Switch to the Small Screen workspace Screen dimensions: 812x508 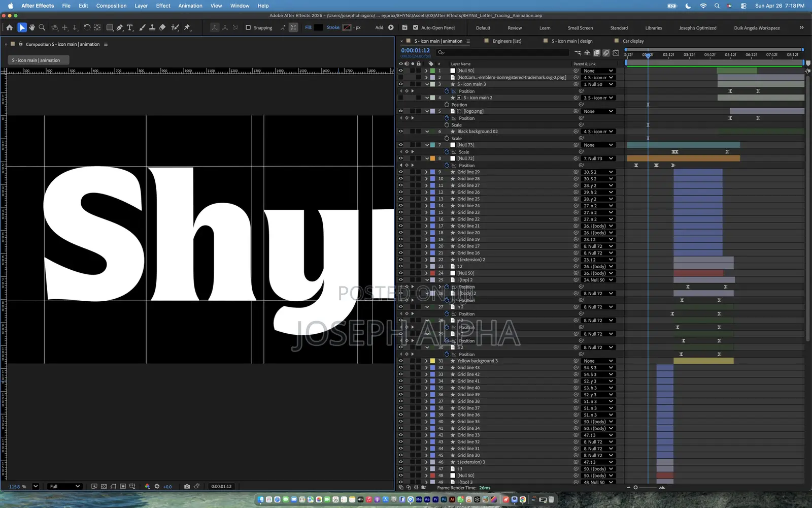[580, 28]
